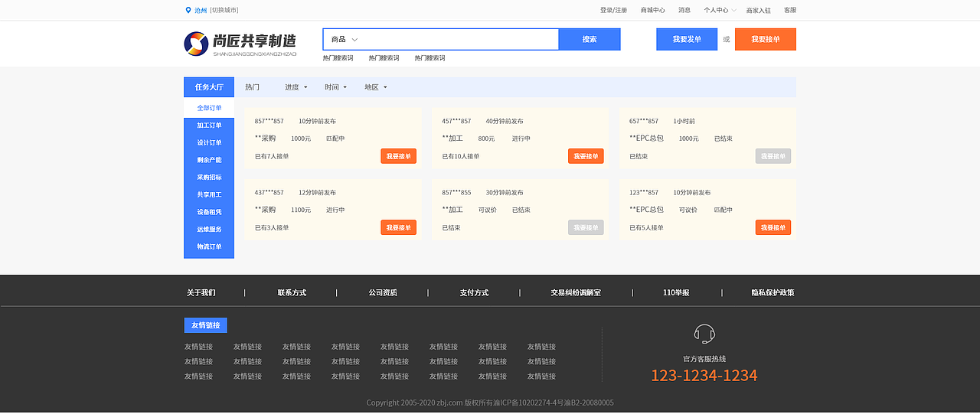Click the 30分钟前发布 text
Screen dimensions: 980x414
tap(505, 193)
